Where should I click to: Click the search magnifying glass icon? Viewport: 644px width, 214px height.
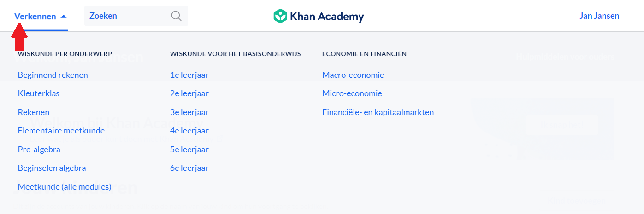176,16
